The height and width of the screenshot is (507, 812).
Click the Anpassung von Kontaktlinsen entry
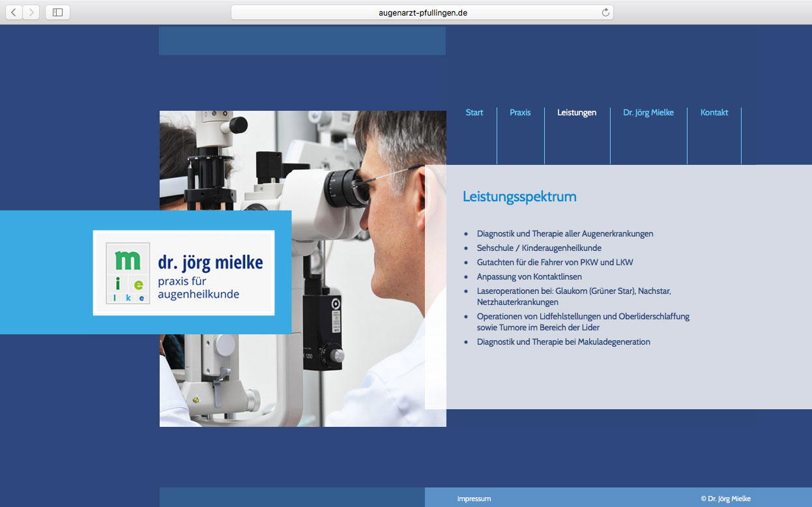(529, 277)
